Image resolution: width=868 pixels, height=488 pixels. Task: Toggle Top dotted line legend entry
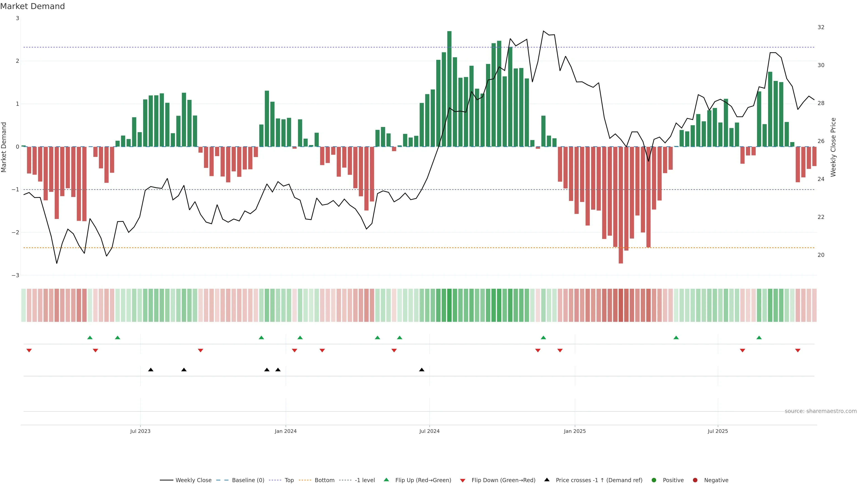(289, 480)
